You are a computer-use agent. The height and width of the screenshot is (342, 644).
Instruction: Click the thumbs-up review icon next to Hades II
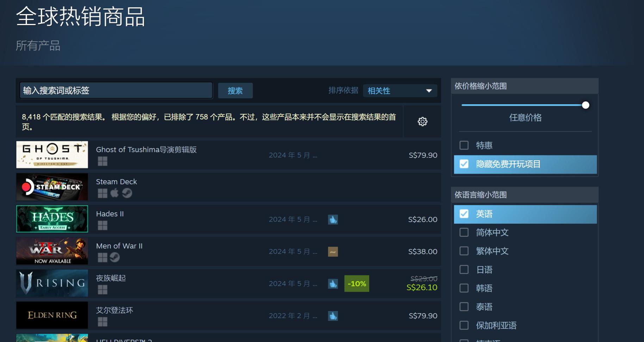pyautogui.click(x=333, y=219)
